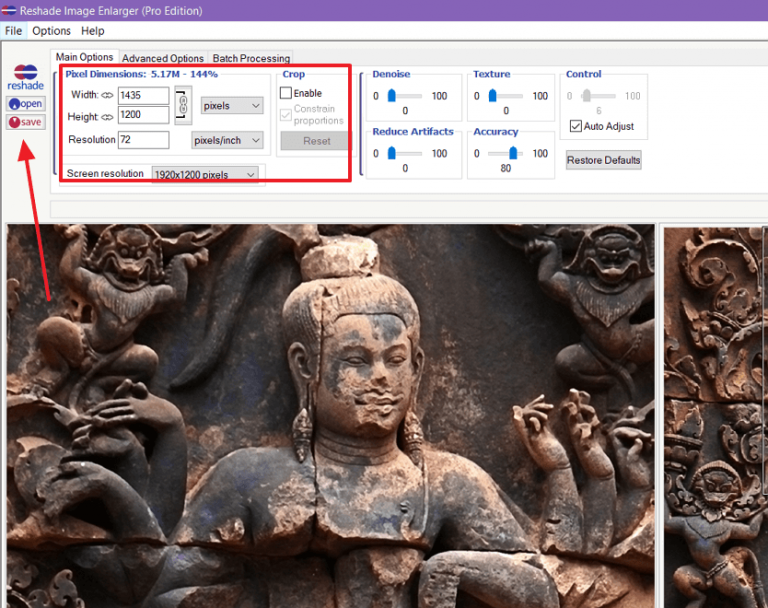768x608 pixels.
Task: Toggle the width-height chain link icon
Action: click(x=182, y=105)
